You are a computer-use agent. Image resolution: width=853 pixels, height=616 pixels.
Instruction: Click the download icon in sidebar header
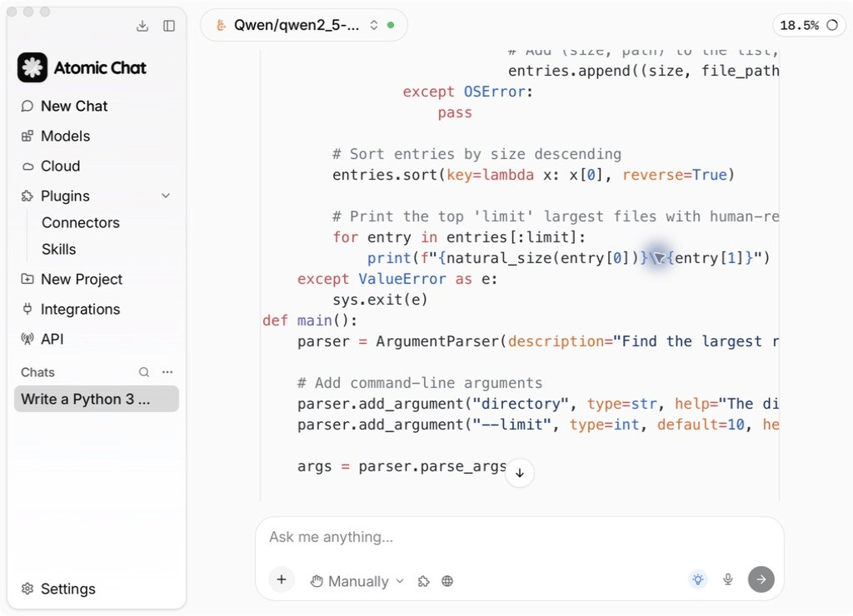tap(142, 26)
